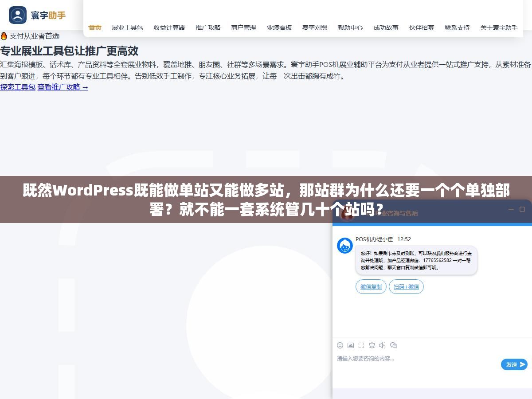Maximize the chat widget window
The image size is (532, 399).
pyautogui.click(x=522, y=209)
